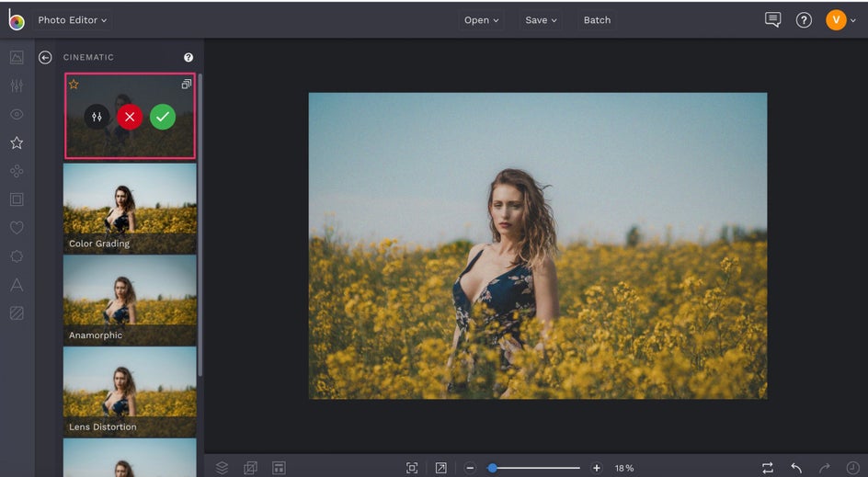The width and height of the screenshot is (868, 477).
Task: Favorite the selected effect with star icon
Action: coord(74,85)
